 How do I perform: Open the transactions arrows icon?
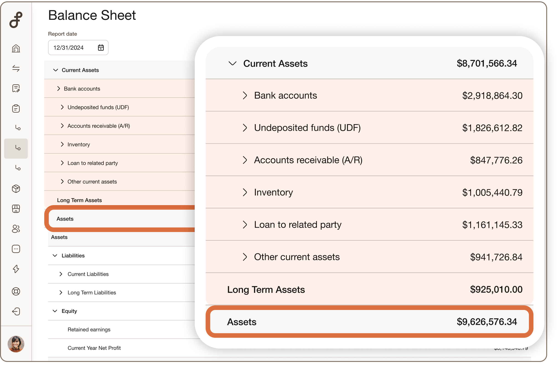16,68
